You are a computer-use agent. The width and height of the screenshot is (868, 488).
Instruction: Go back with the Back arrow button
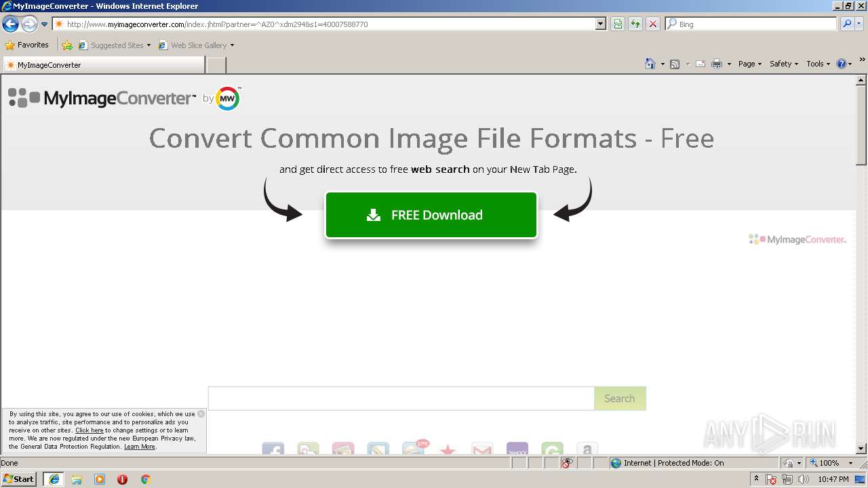10,24
